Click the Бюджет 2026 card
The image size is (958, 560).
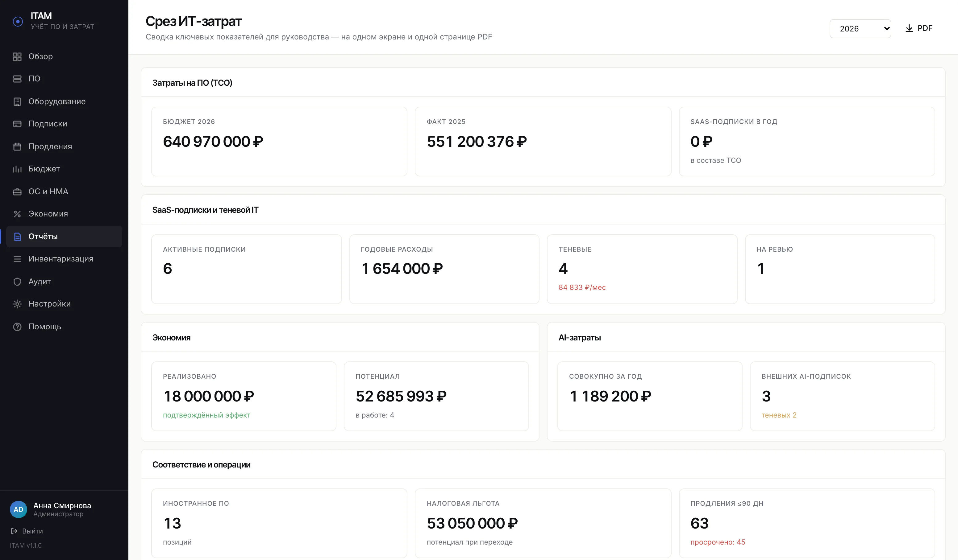tap(279, 141)
